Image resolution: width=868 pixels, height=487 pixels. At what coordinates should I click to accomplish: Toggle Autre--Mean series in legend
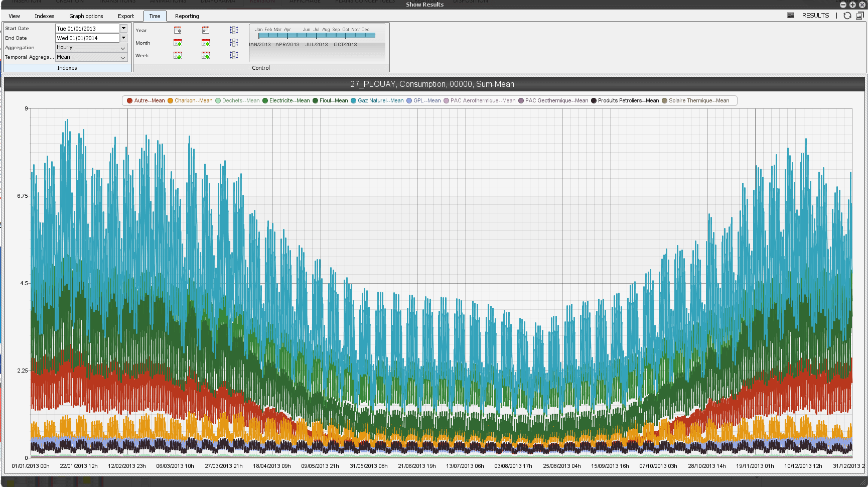[146, 100]
